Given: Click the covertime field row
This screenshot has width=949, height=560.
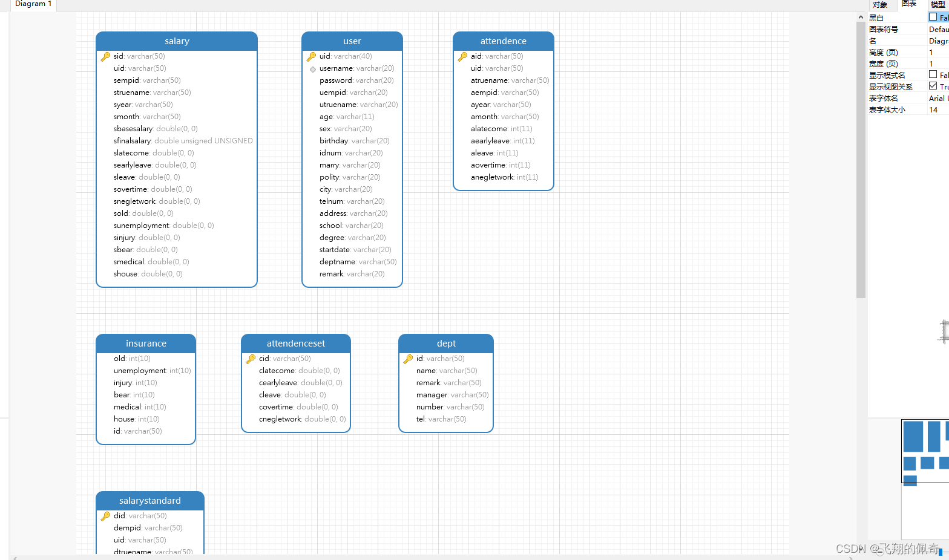Looking at the screenshot, I should pos(298,407).
